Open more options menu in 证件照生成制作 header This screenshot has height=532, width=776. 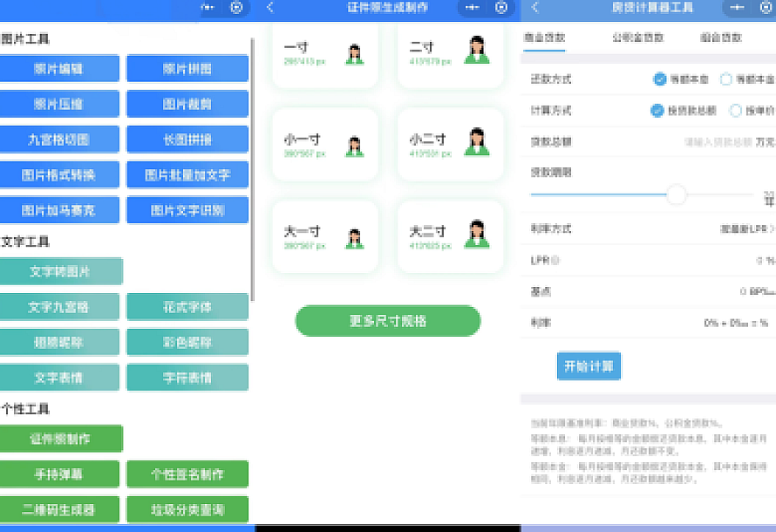[x=473, y=8]
